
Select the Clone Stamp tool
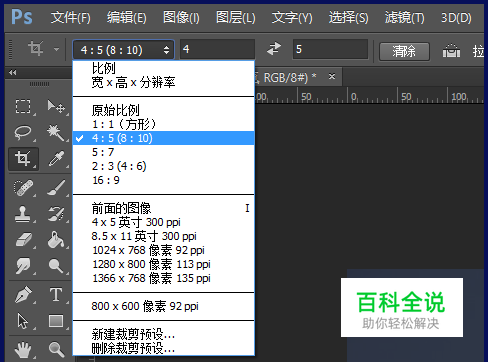[x=23, y=214]
